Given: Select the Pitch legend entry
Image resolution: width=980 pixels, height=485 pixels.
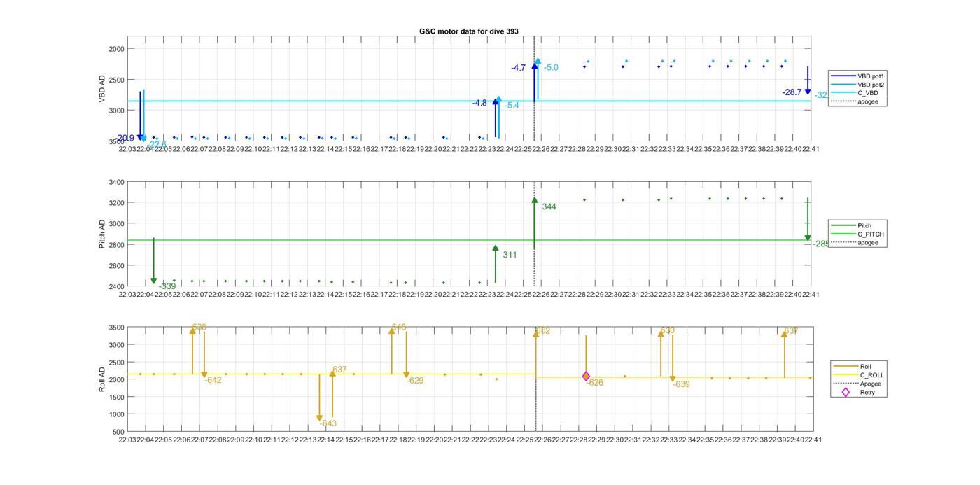Looking at the screenshot, I should [850, 226].
